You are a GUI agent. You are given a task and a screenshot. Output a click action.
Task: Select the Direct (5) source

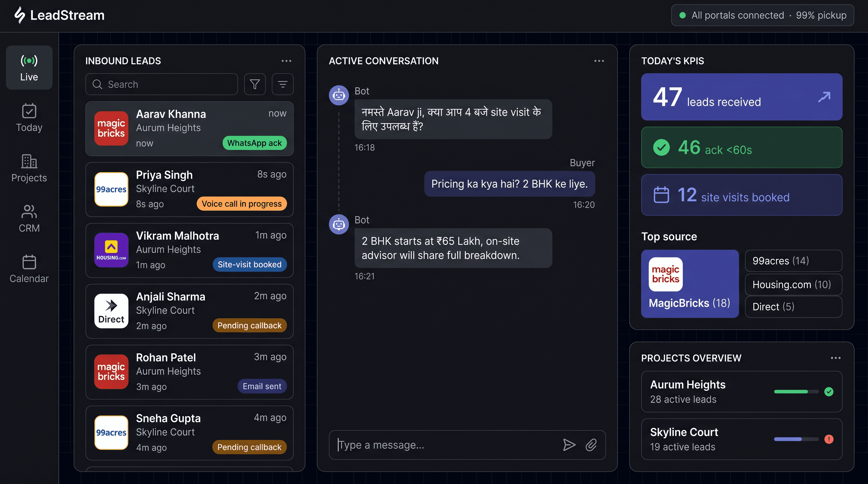tap(794, 307)
